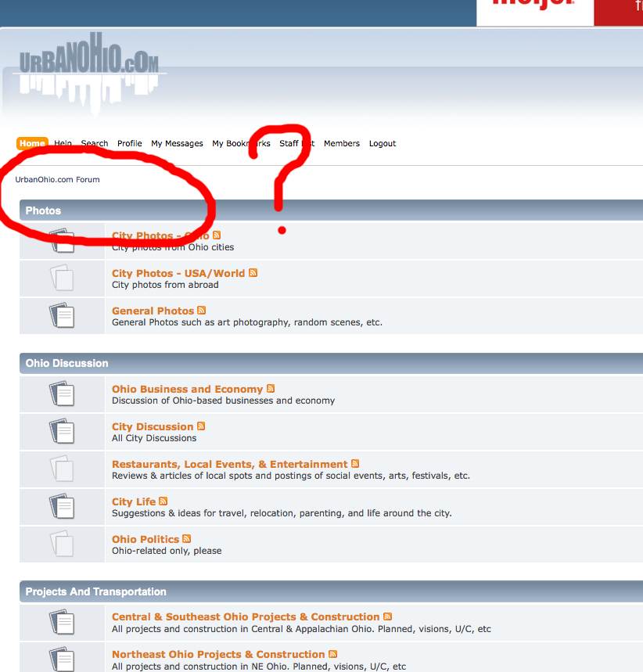The height and width of the screenshot is (672, 643).
Task: Click the 'General Photos such as art photography' description
Action: [247, 322]
